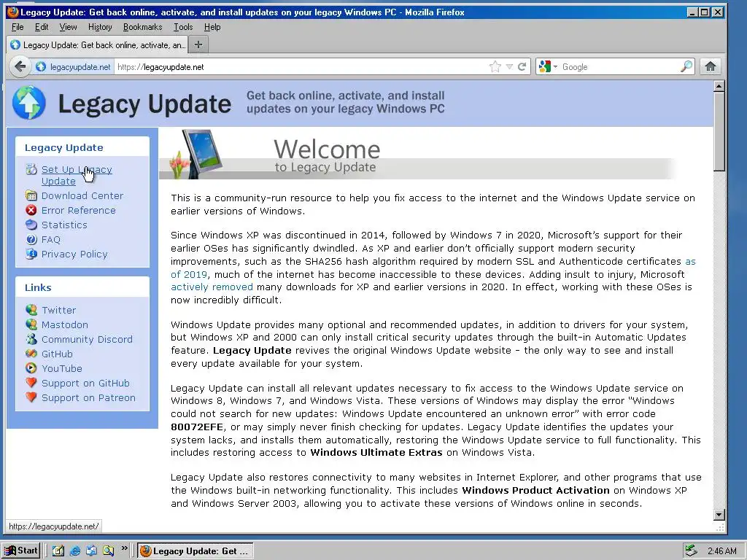Viewport: 747px width, 560px height.
Task: Open the Bookmarks menu
Action: (x=142, y=27)
